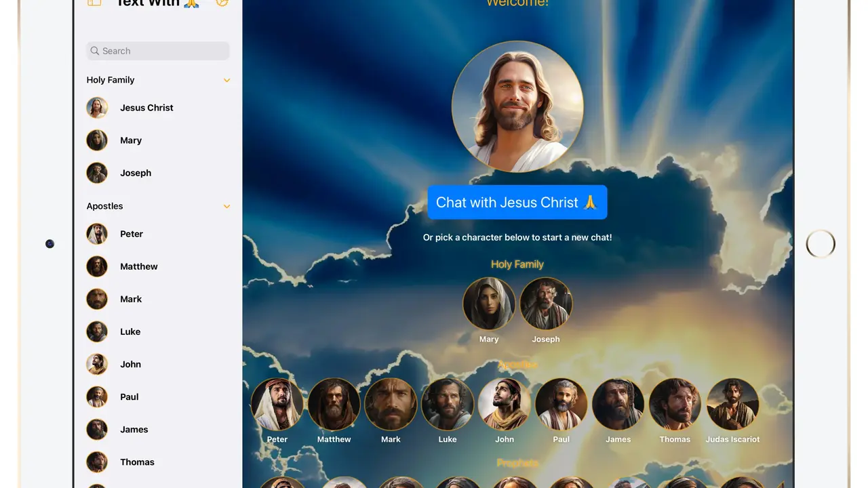868x488 pixels.
Task: Pick Matthew's portrait in the Apostles row
Action: [x=334, y=404]
